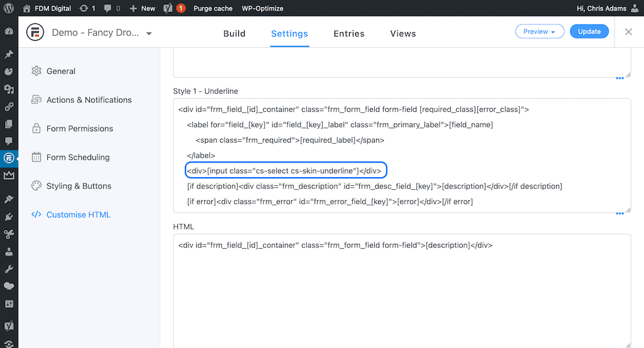644x348 pixels.
Task: Open the WordPress Dashboard gauge icon
Action: pyautogui.click(x=9, y=31)
